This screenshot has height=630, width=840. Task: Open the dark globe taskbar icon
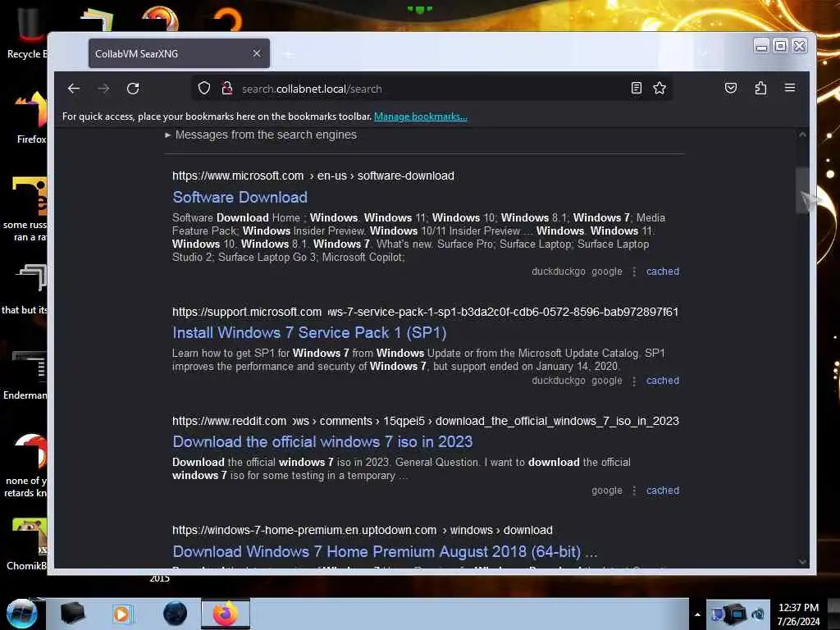(x=176, y=614)
